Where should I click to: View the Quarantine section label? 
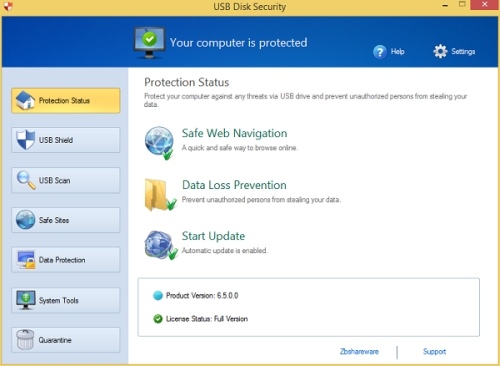[x=55, y=340]
